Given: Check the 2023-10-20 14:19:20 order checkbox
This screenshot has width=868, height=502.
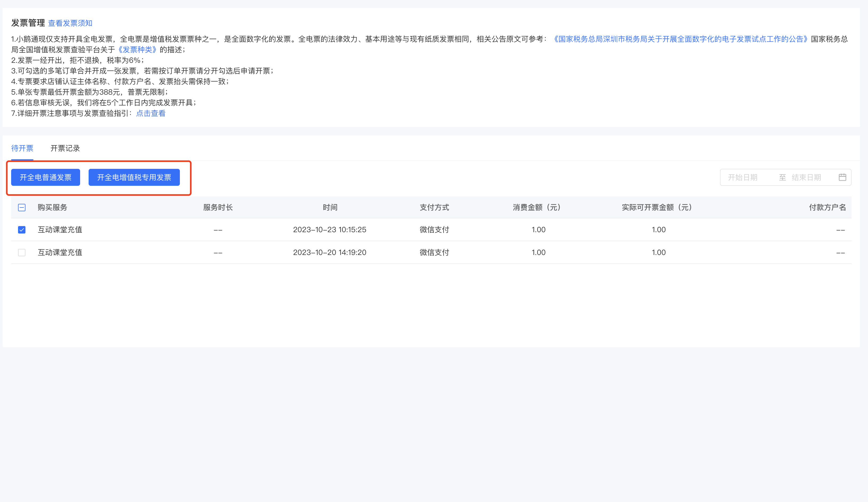Looking at the screenshot, I should (x=22, y=253).
